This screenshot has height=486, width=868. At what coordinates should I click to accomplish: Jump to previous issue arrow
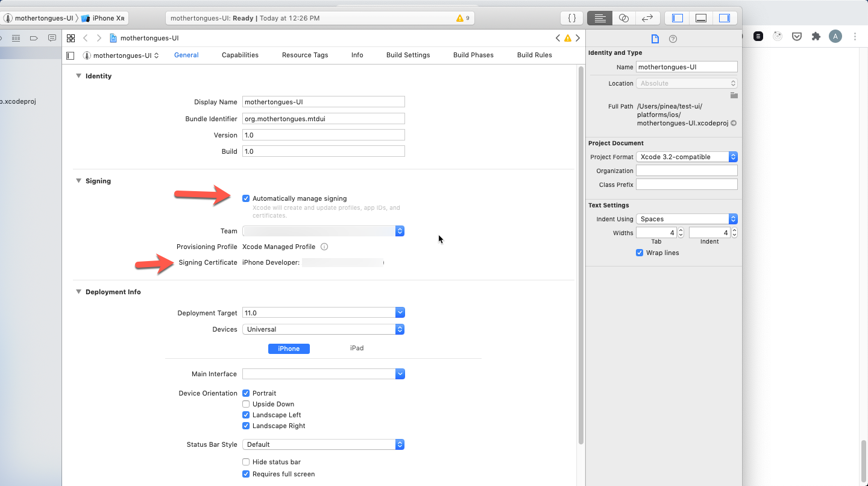click(x=558, y=38)
